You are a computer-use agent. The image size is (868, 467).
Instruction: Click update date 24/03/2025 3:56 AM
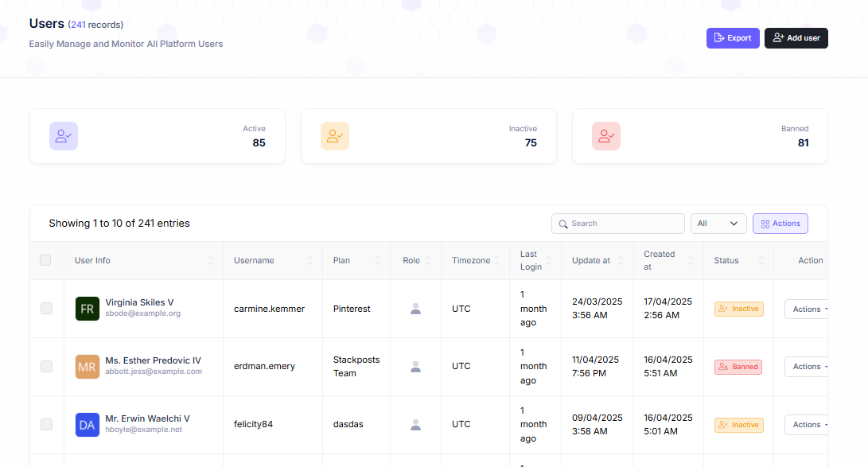(x=597, y=308)
